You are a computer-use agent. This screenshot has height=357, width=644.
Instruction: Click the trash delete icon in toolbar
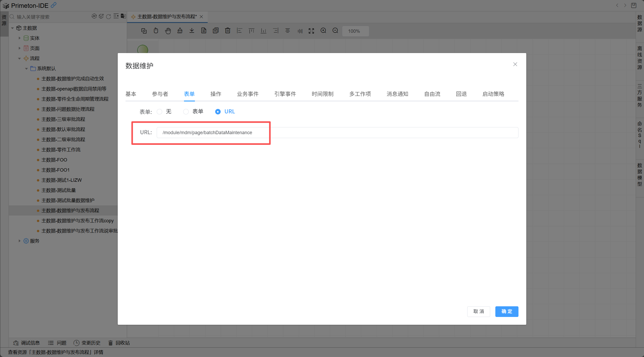228,31
